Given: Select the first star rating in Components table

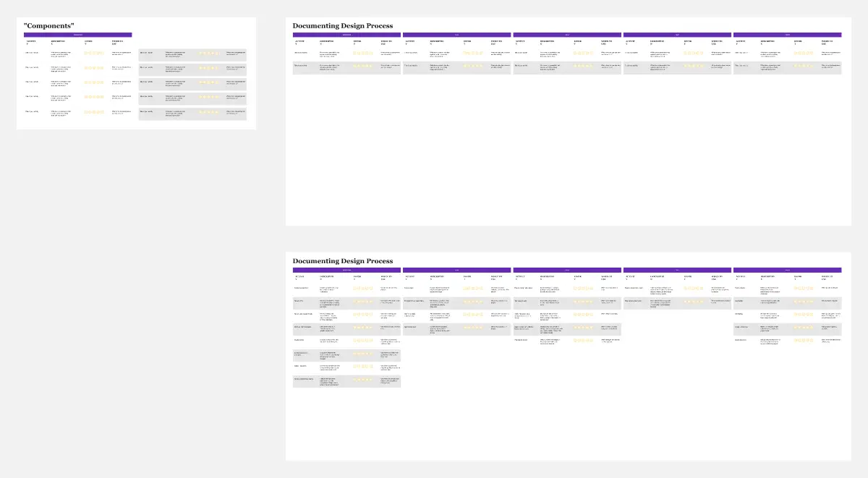Looking at the screenshot, I should [x=93, y=53].
